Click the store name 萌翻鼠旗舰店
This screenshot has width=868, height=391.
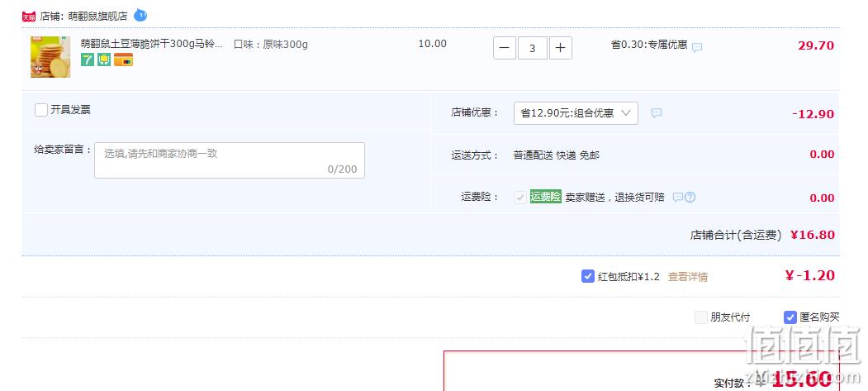pos(97,17)
